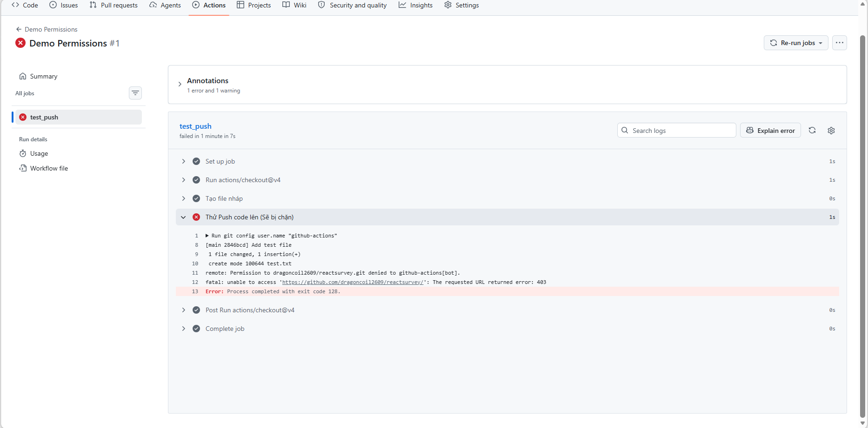Click 'failed in 1 minute in 7s' text

click(x=207, y=136)
